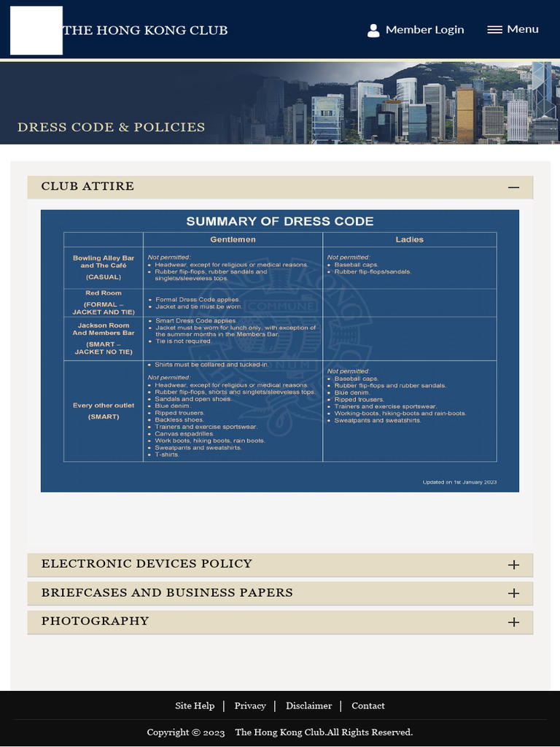Image resolution: width=560 pixels, height=747 pixels.
Task: Click 'Shirts must be collared and tucked-in'
Action: pyautogui.click(x=211, y=365)
